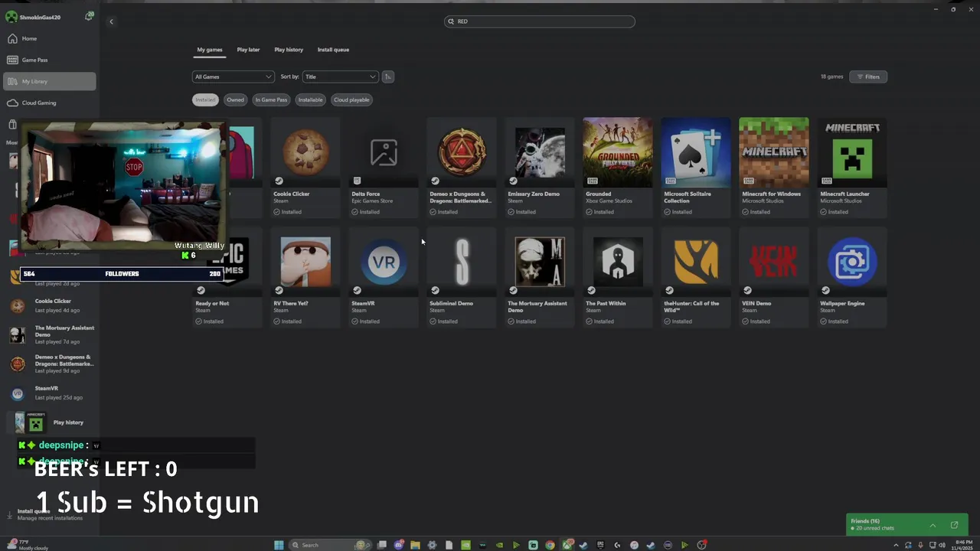Toggle the Installable filter chip
This screenshot has height=551, width=980.
pyautogui.click(x=310, y=99)
